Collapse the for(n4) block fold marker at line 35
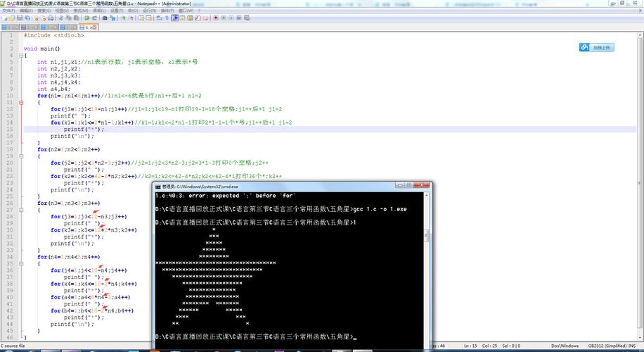The height and width of the screenshot is (352, 644). (x=21, y=263)
